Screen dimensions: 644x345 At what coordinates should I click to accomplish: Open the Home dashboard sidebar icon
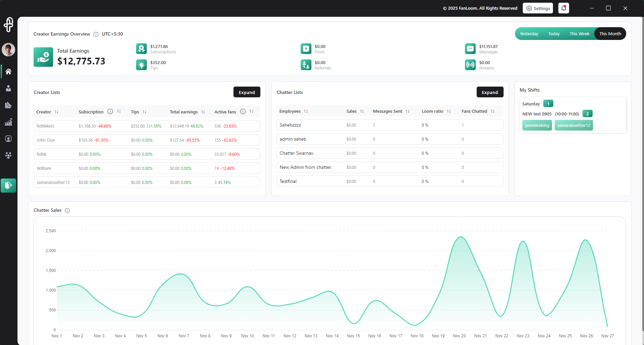pos(8,71)
